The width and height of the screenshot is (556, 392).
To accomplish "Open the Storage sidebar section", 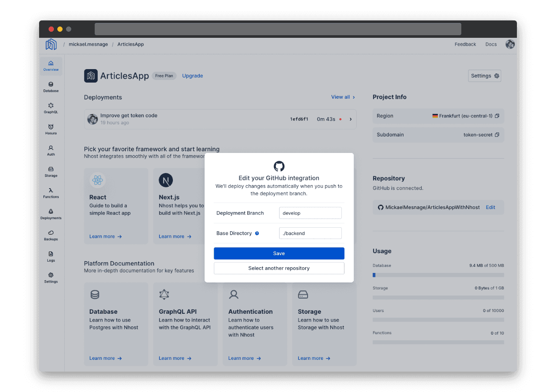I will [51, 172].
